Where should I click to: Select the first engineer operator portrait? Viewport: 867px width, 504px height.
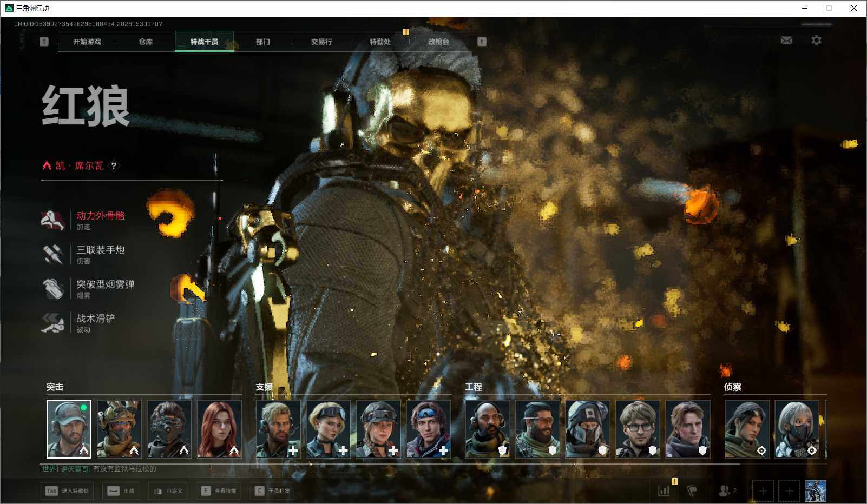coord(488,429)
